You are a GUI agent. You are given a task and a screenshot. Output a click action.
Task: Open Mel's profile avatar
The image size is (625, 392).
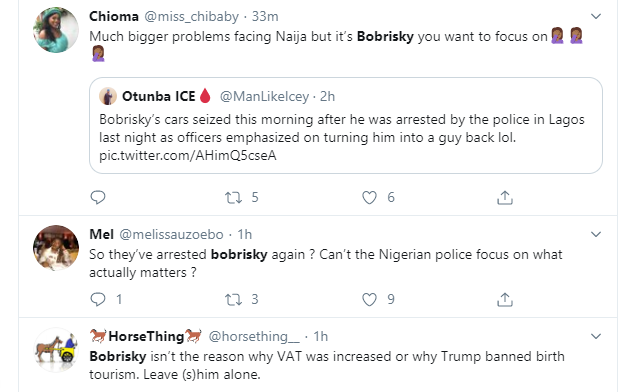[x=56, y=248]
